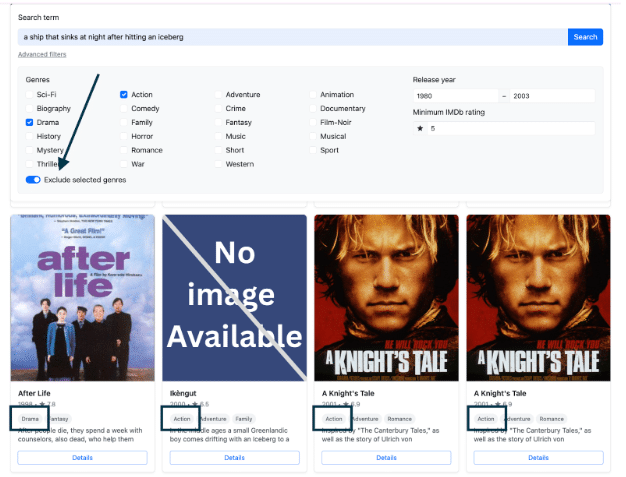The image size is (626, 477).
Task: Open the Advanced filters link
Action: click(x=42, y=54)
